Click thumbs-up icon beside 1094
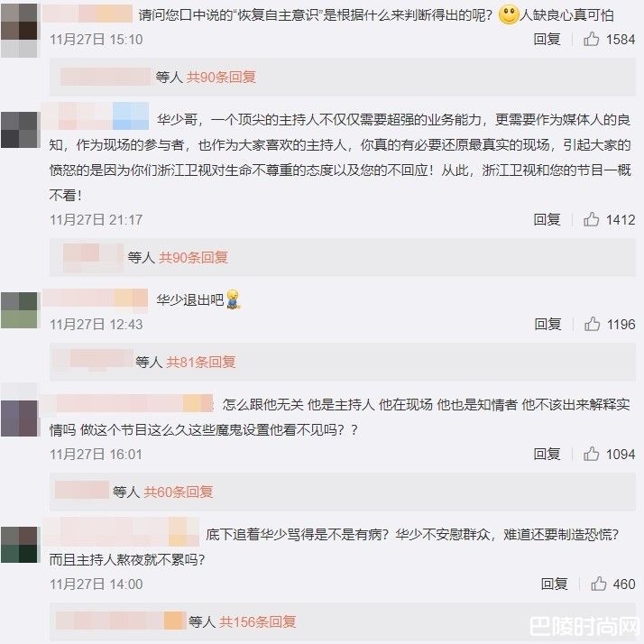Image resolution: width=644 pixels, height=644 pixels. click(x=591, y=454)
